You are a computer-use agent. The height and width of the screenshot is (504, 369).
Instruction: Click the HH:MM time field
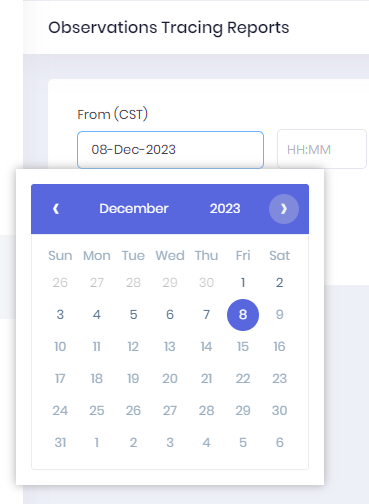pos(322,149)
